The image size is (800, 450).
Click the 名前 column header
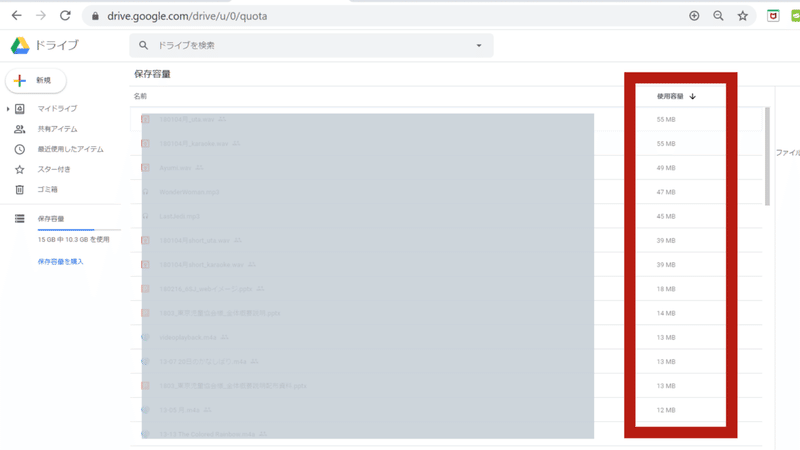coord(140,96)
